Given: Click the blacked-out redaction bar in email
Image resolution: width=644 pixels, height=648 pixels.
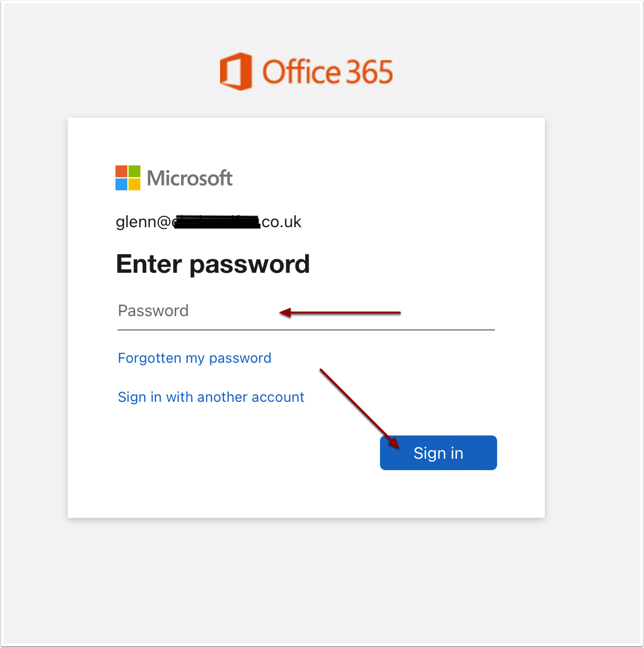Looking at the screenshot, I should point(217,222).
